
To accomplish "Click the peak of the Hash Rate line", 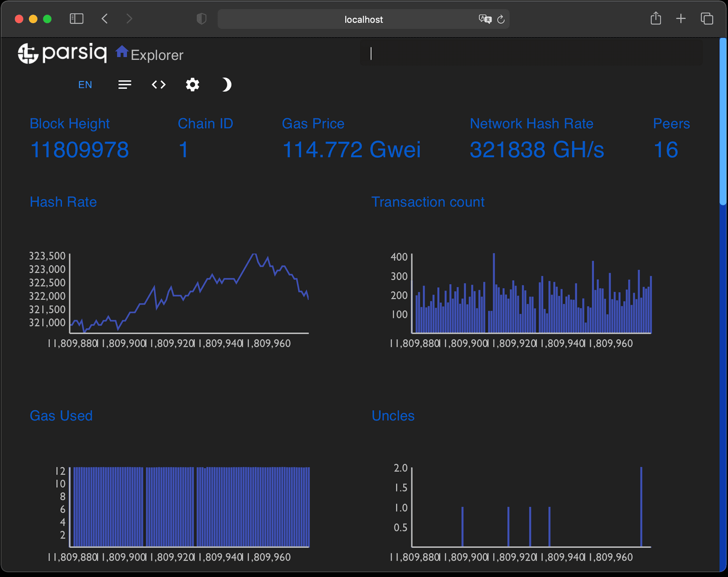I will tap(254, 254).
